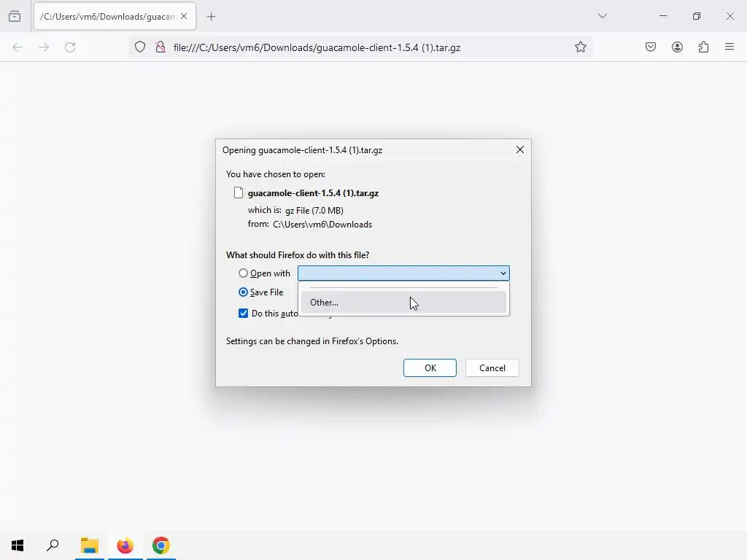Click the guacamole-client-1.5.4 (1).tar.gz file name
The image size is (747, 560).
pyautogui.click(x=313, y=193)
